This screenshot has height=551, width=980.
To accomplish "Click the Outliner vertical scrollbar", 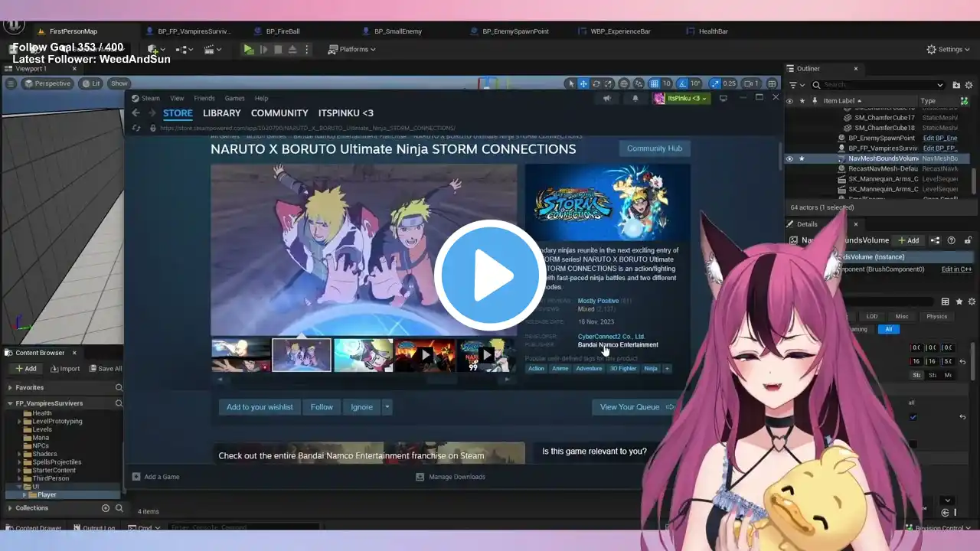I will pyautogui.click(x=975, y=181).
